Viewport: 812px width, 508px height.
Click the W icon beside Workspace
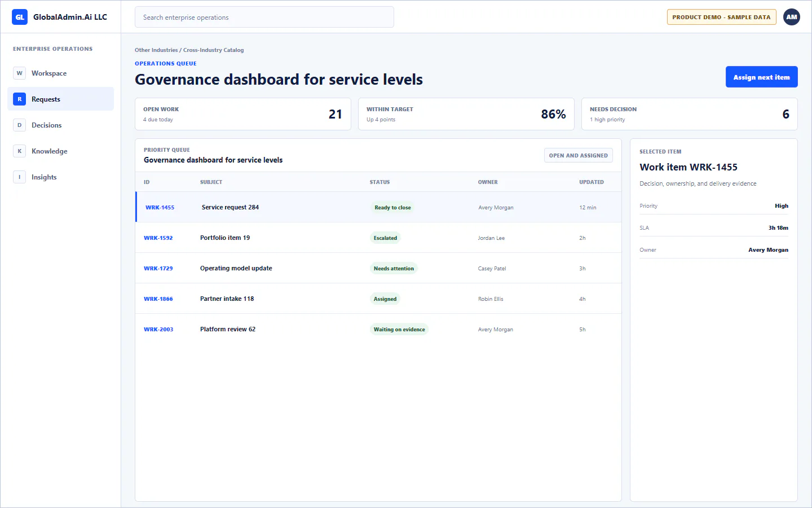tap(20, 73)
